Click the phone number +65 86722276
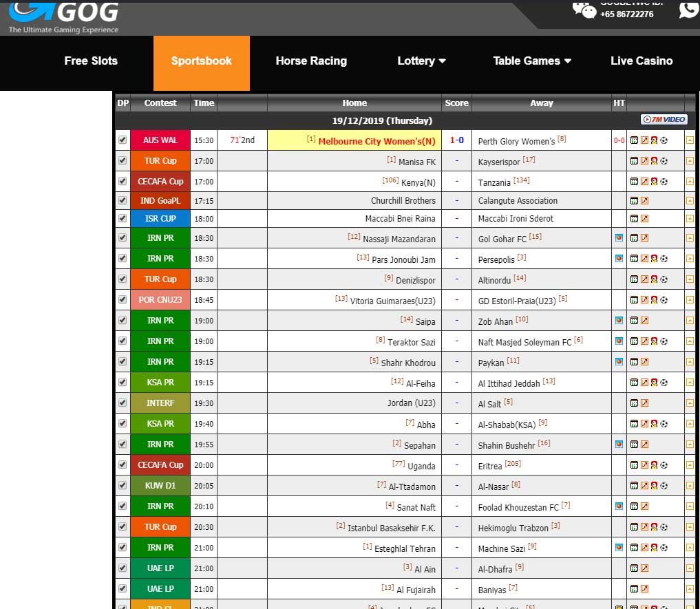The height and width of the screenshot is (609, 700). coord(627,14)
